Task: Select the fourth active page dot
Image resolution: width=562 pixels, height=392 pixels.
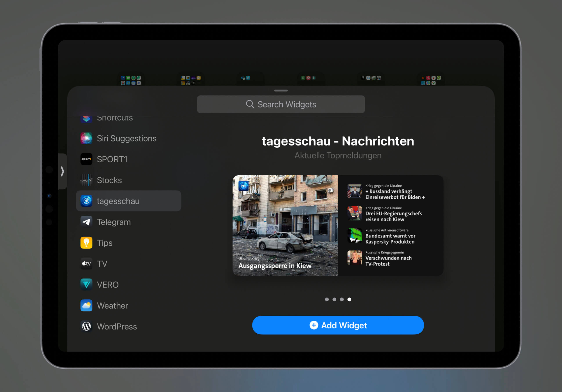Action: (x=349, y=299)
